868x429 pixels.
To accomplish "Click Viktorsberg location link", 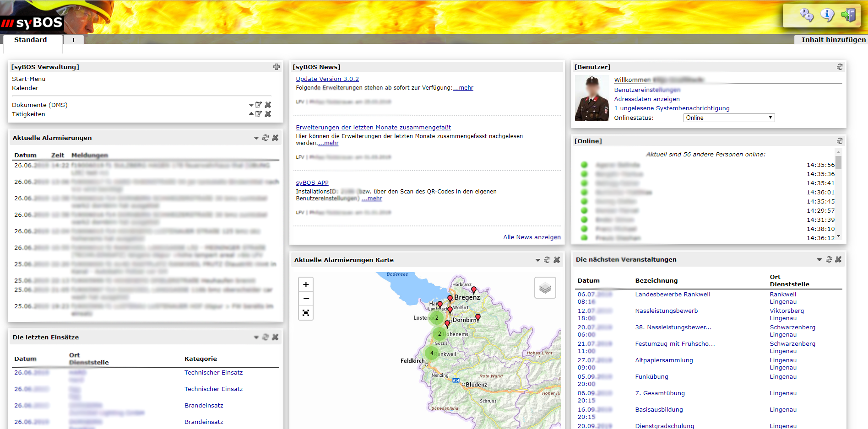I will click(x=787, y=311).
